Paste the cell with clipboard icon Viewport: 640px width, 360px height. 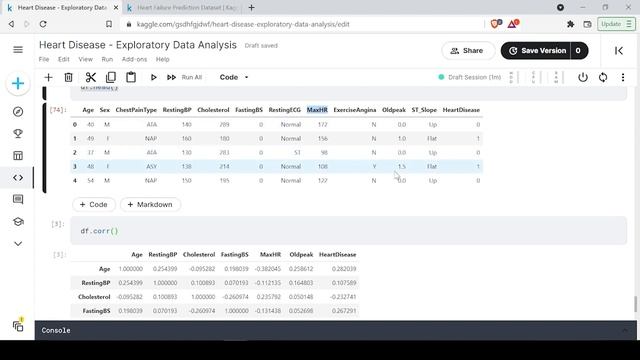pyautogui.click(x=131, y=77)
